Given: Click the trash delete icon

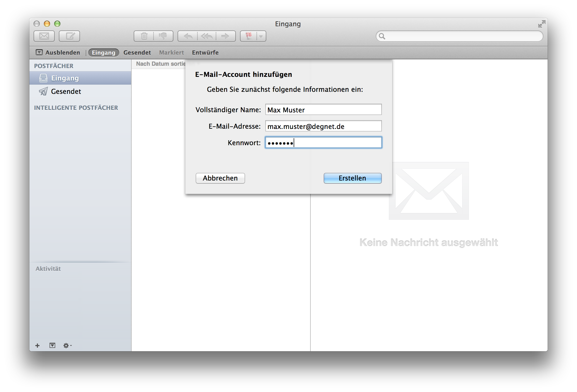Looking at the screenshot, I should click(x=144, y=36).
